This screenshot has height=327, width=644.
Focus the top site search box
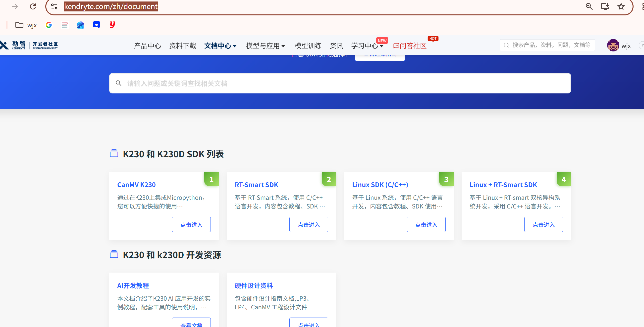click(x=547, y=45)
